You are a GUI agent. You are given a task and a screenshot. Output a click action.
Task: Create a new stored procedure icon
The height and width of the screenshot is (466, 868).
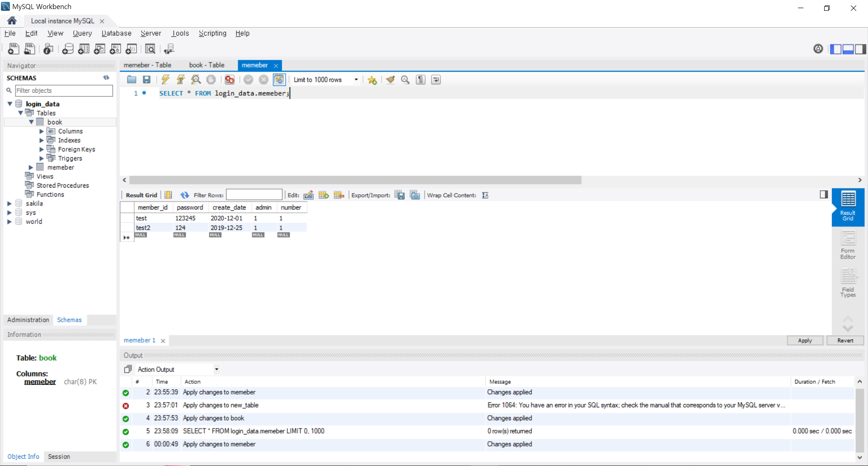click(115, 49)
